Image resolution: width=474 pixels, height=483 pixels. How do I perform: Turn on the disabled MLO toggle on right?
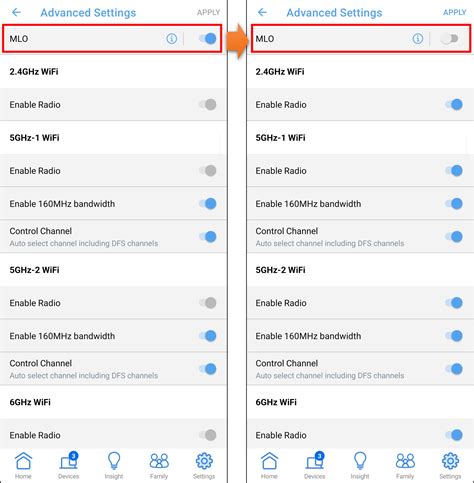coord(450,39)
